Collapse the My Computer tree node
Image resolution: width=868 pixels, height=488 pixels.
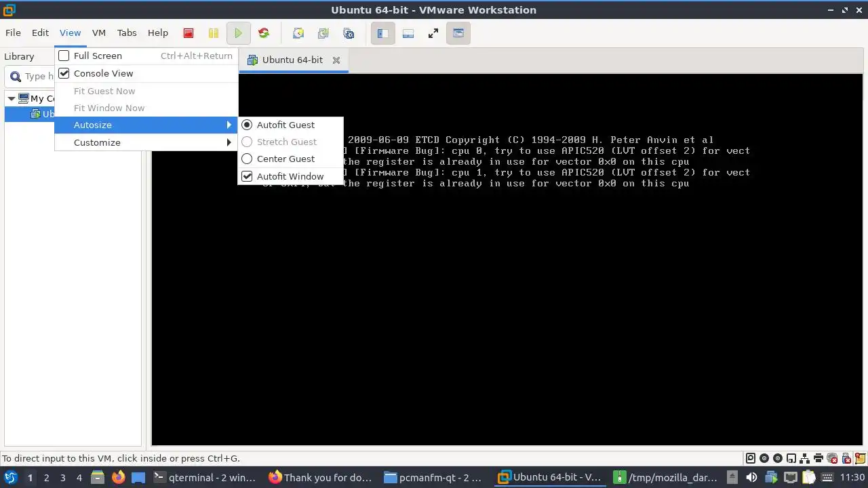[11, 98]
